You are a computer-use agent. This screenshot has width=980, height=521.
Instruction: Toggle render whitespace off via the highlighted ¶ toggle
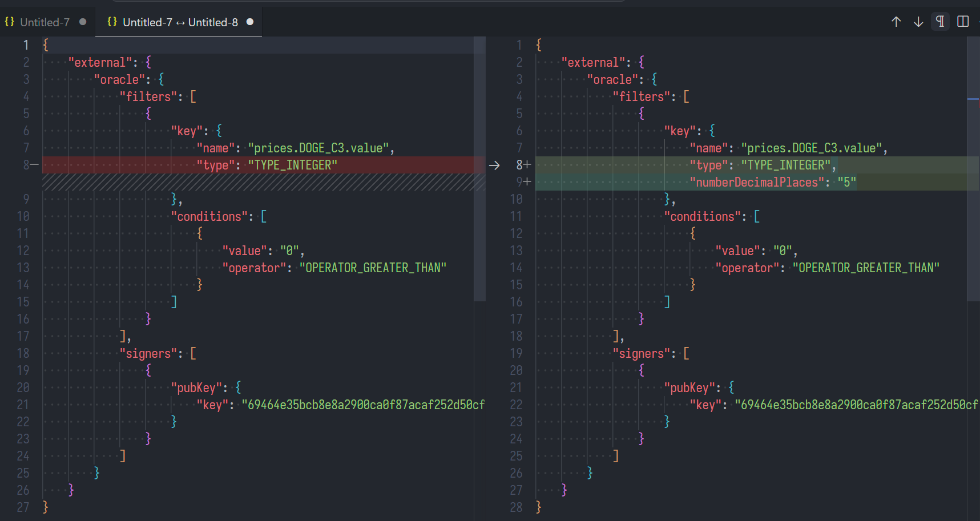point(940,21)
